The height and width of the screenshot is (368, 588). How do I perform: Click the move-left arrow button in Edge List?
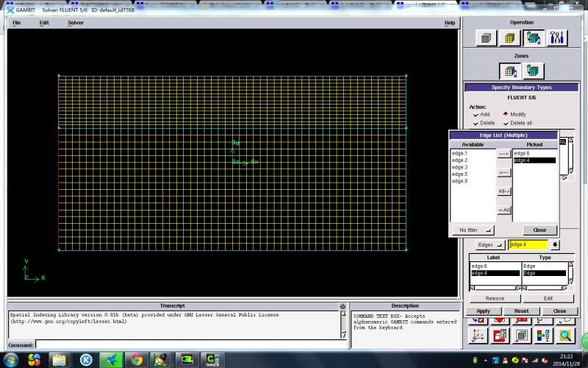click(503, 173)
